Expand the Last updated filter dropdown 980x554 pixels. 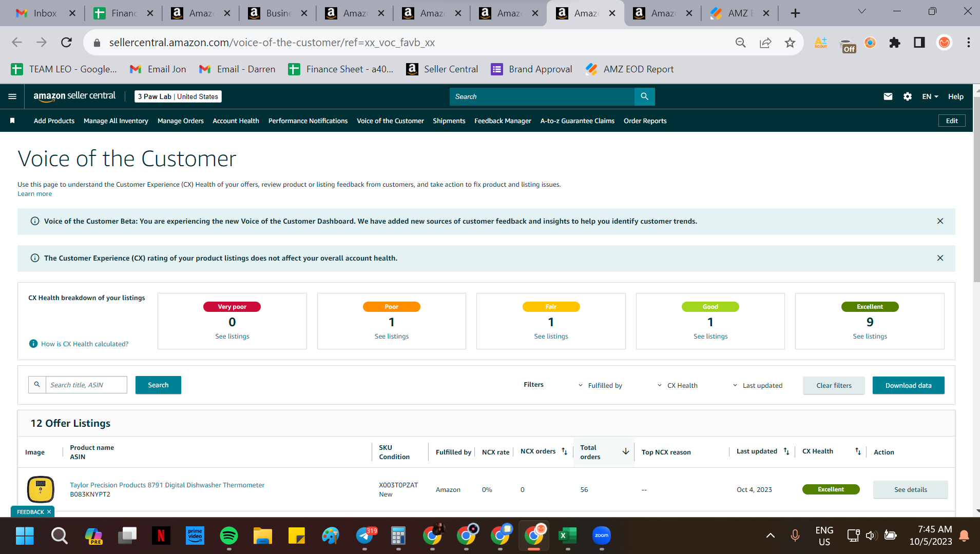coord(757,385)
